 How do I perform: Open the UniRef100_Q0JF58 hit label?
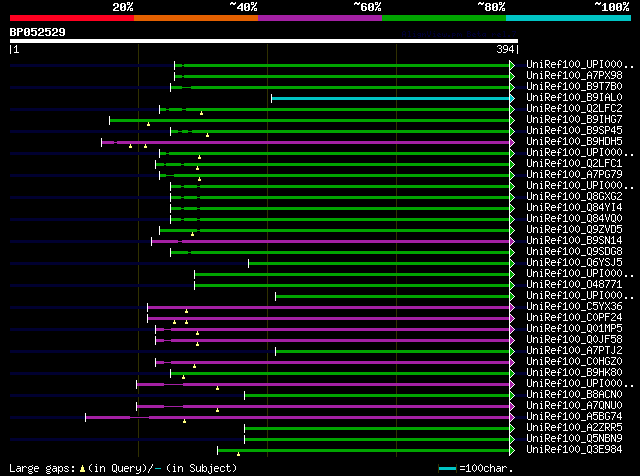pyautogui.click(x=574, y=340)
